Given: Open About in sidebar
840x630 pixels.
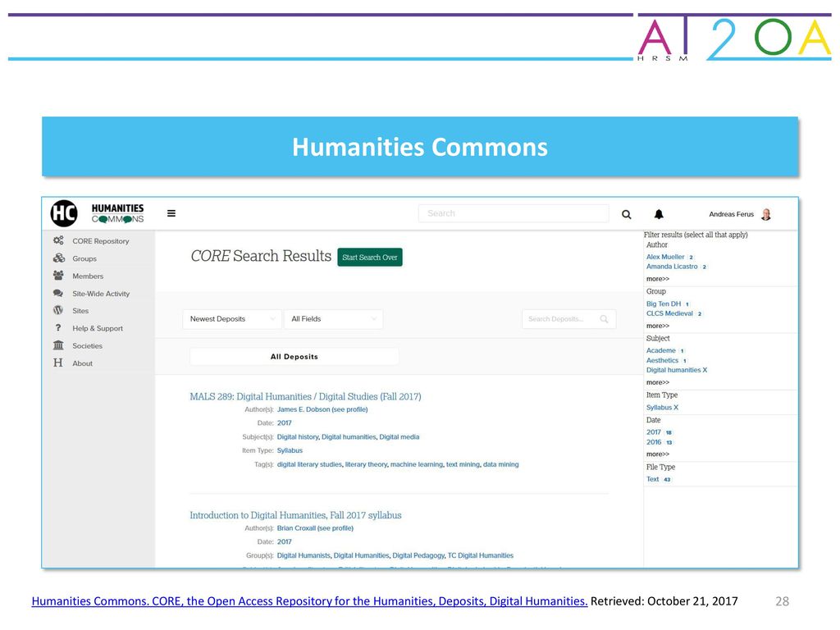Looking at the screenshot, I should point(83,363).
